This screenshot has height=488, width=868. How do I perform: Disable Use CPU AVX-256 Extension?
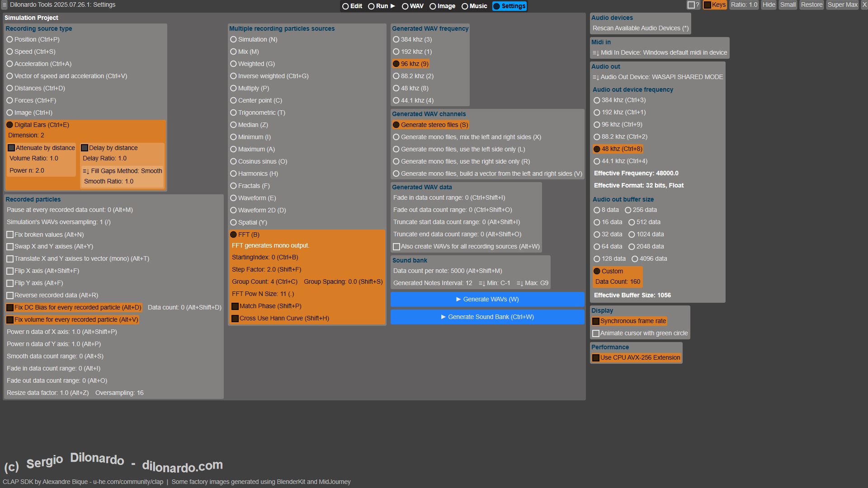point(596,358)
